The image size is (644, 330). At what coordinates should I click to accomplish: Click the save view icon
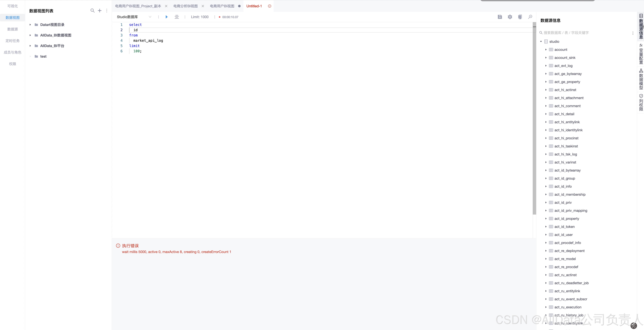pyautogui.click(x=500, y=17)
